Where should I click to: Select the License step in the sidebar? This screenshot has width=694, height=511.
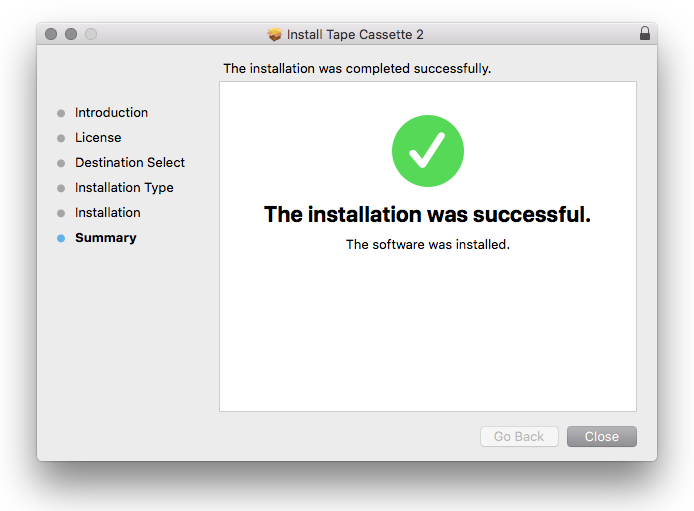click(98, 138)
